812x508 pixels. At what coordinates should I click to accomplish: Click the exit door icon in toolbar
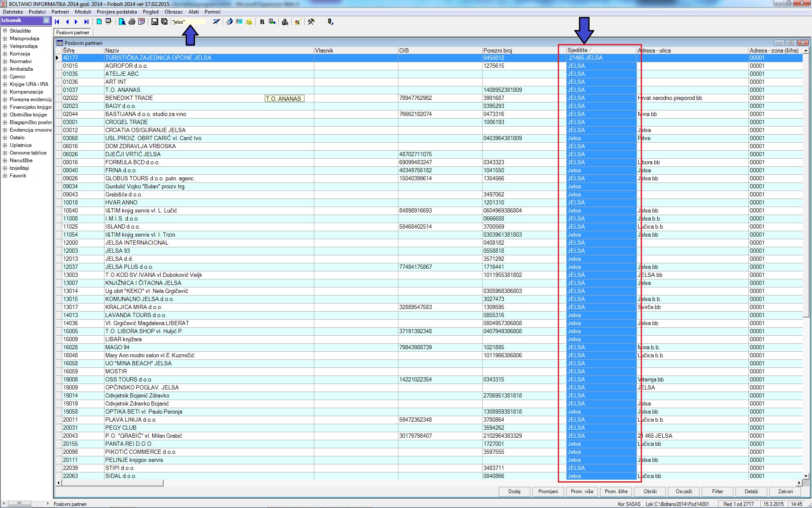tap(330, 22)
